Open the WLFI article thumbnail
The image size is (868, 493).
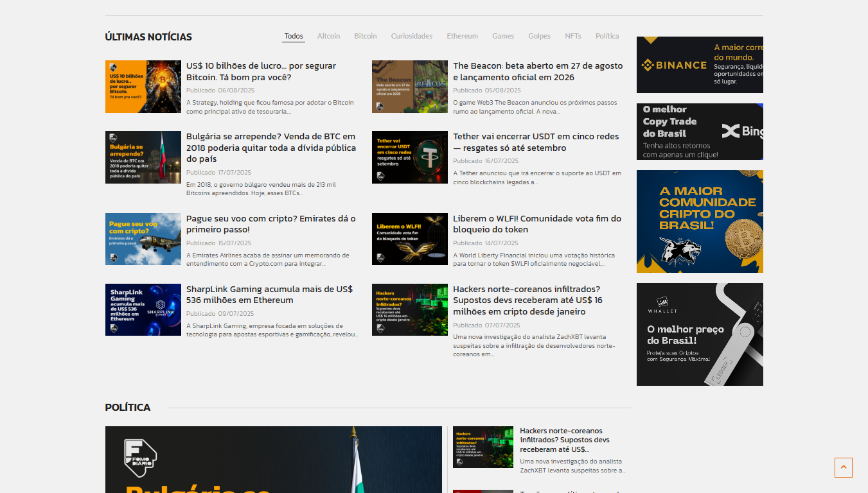pyautogui.click(x=410, y=239)
